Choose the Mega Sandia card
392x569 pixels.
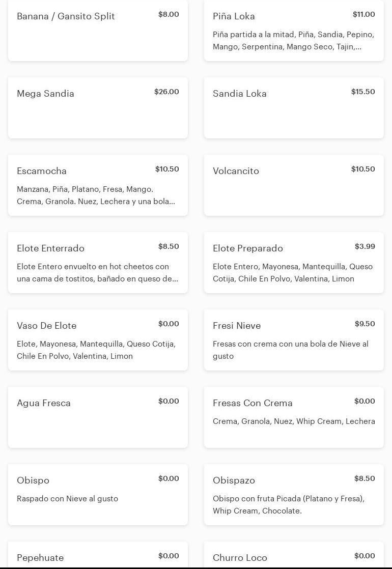point(98,108)
